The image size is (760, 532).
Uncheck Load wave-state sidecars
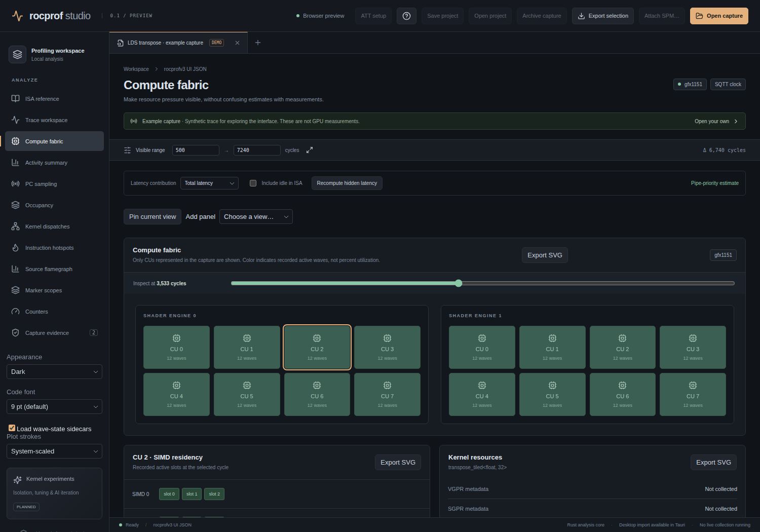coord(12,428)
